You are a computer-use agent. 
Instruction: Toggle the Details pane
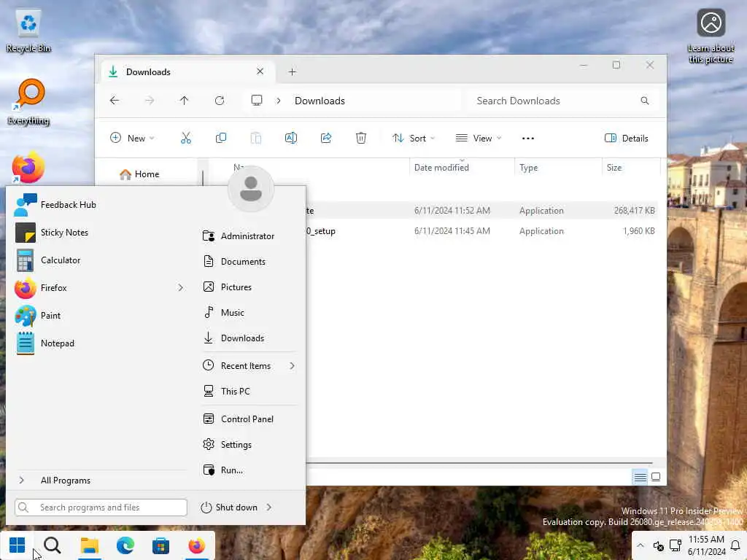(x=627, y=138)
